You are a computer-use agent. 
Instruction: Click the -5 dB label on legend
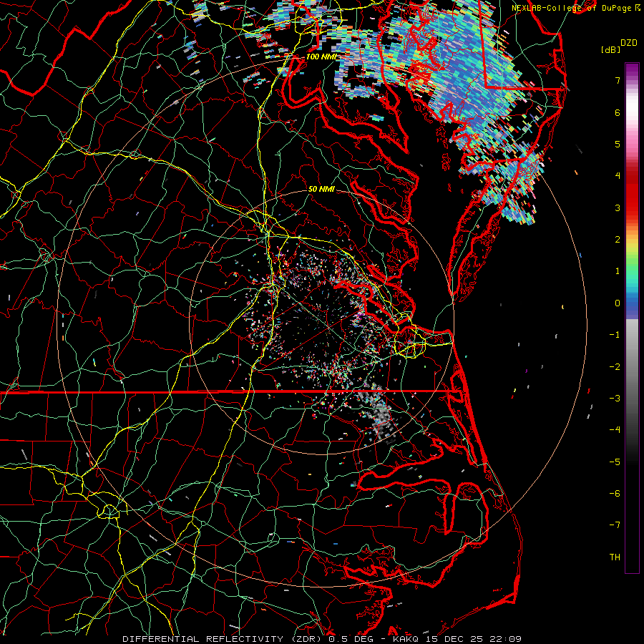point(615,462)
